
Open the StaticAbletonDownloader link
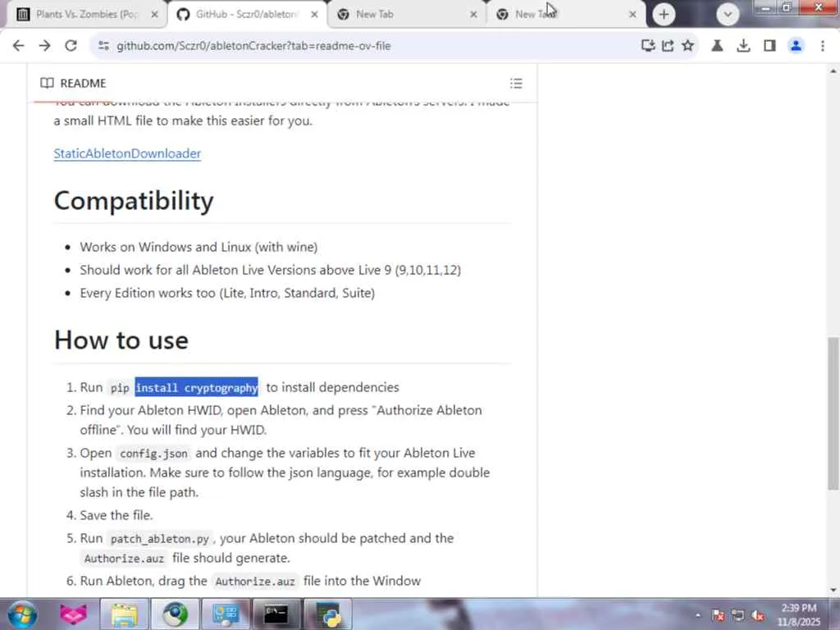[127, 153]
